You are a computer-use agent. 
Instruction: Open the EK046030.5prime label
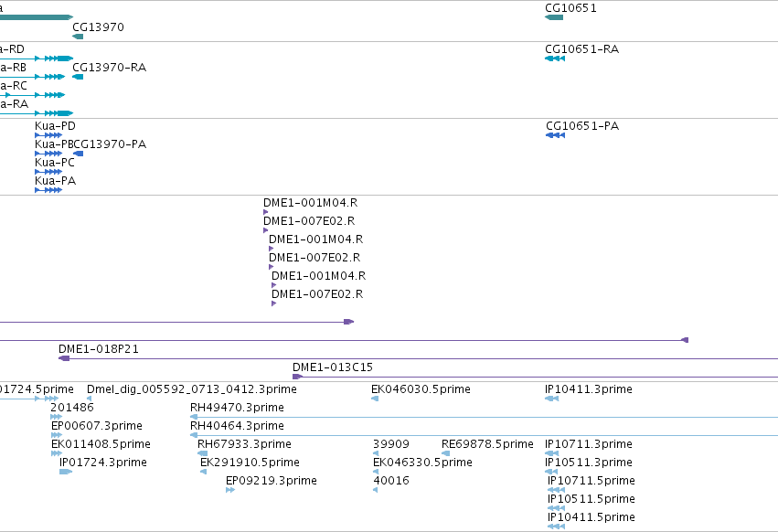tap(421, 389)
